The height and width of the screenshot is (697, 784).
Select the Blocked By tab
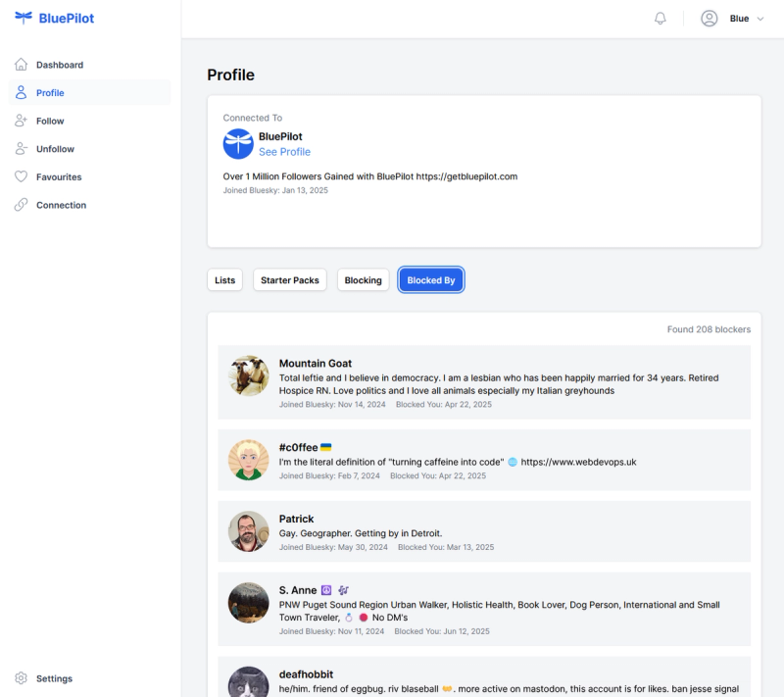pos(431,280)
